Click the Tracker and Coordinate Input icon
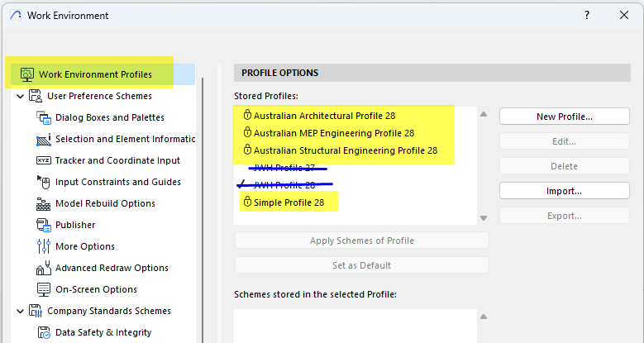Screen dimensions: 644x343 point(44,160)
